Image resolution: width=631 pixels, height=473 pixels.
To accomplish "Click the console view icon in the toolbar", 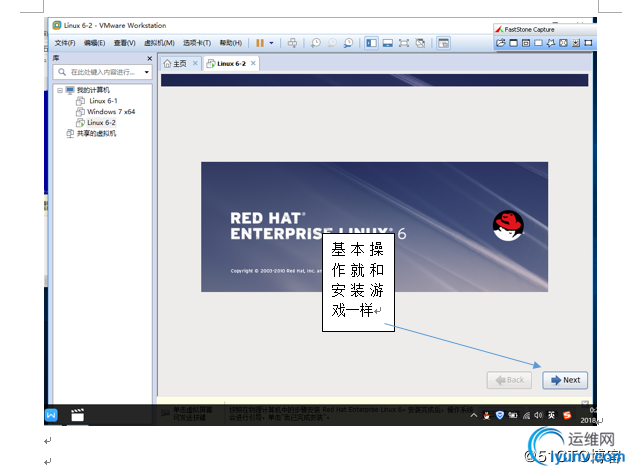I will pos(443,43).
